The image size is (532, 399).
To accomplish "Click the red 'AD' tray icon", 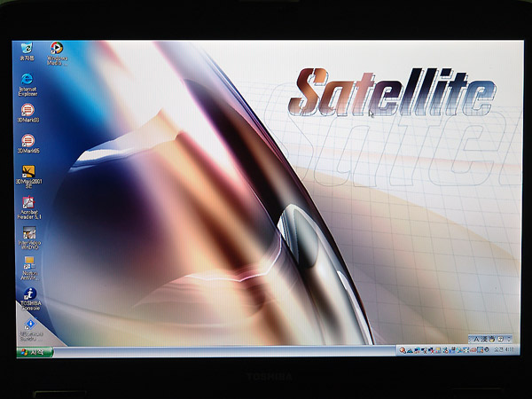I will (x=473, y=350).
